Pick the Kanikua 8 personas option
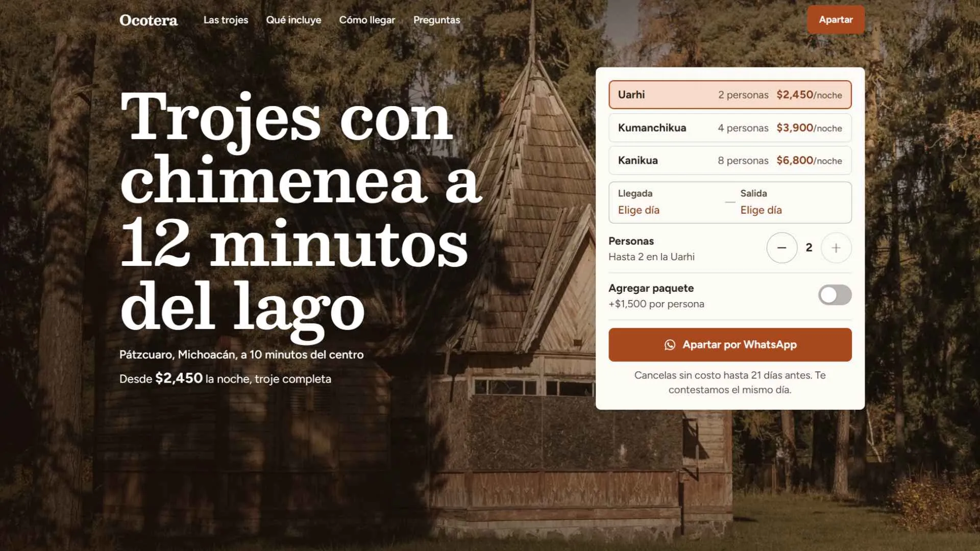Screen dimensions: 980x551 [730, 160]
